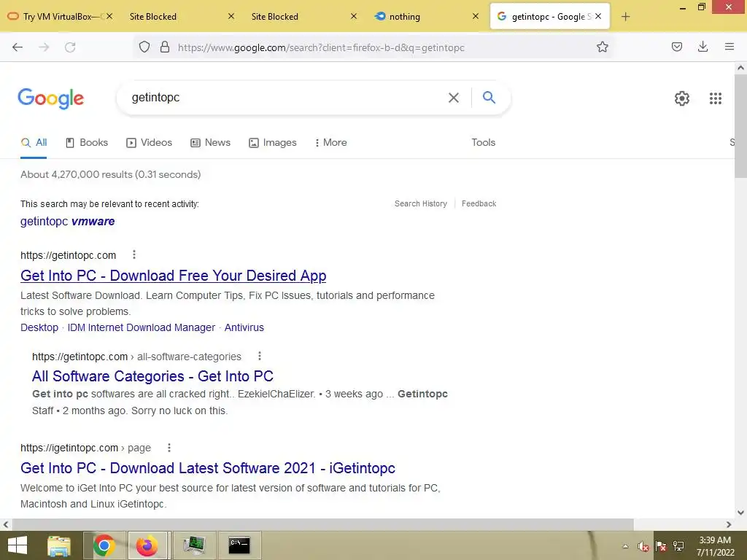Open the Search History link
747x560 pixels.
pyautogui.click(x=421, y=204)
